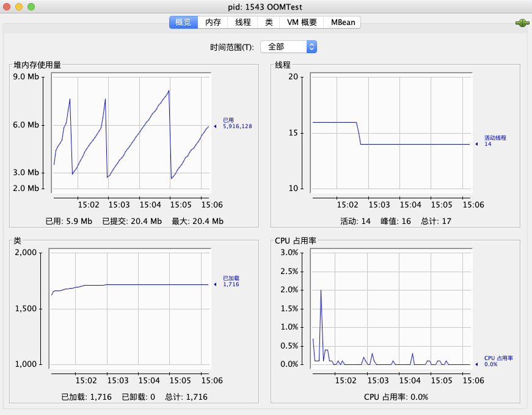
Task: Click the 活动线程 14 legend label
Action: click(495, 141)
